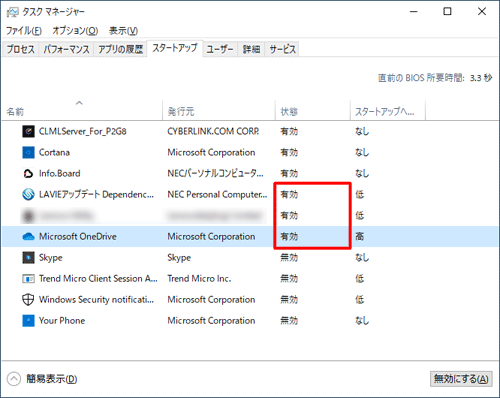Click the Task Manager title bar icon
The height and width of the screenshot is (398, 500).
12,12
